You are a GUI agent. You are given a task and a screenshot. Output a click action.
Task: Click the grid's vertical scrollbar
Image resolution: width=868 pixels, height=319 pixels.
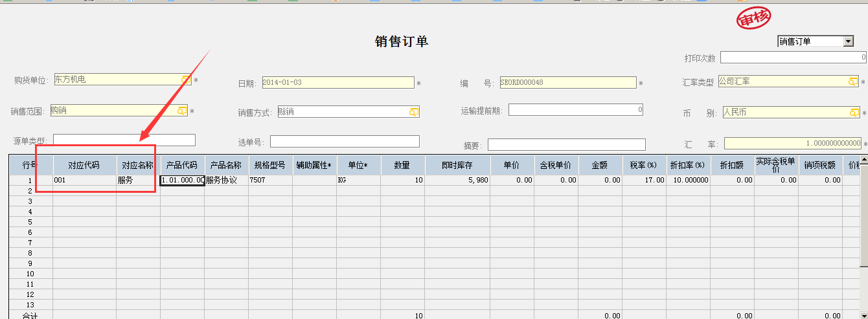tap(863, 236)
